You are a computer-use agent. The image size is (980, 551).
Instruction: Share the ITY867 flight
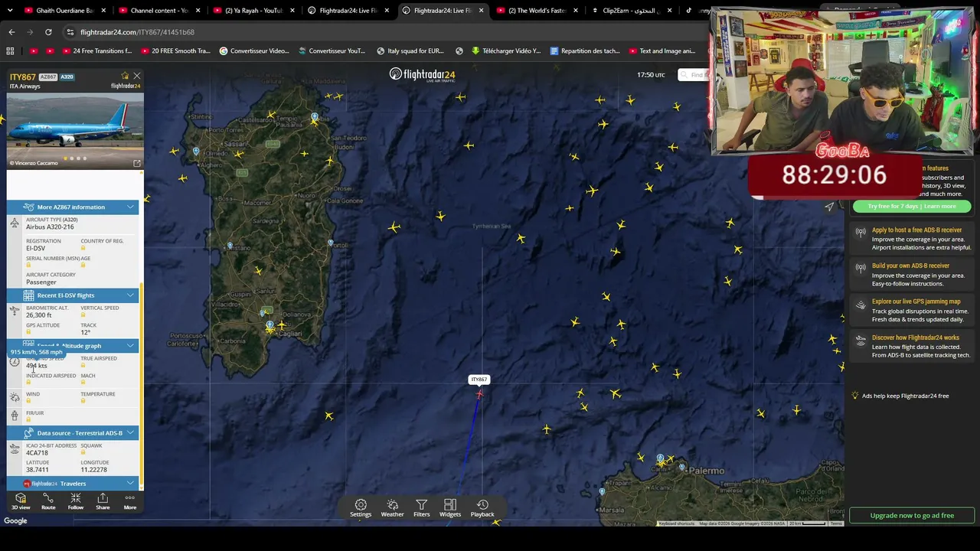pos(103,501)
